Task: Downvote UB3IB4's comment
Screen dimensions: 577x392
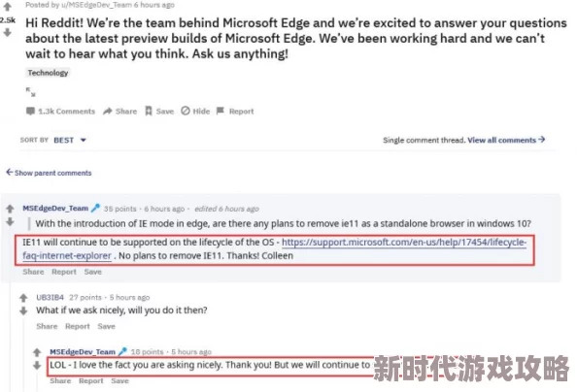Action: pos(23,311)
